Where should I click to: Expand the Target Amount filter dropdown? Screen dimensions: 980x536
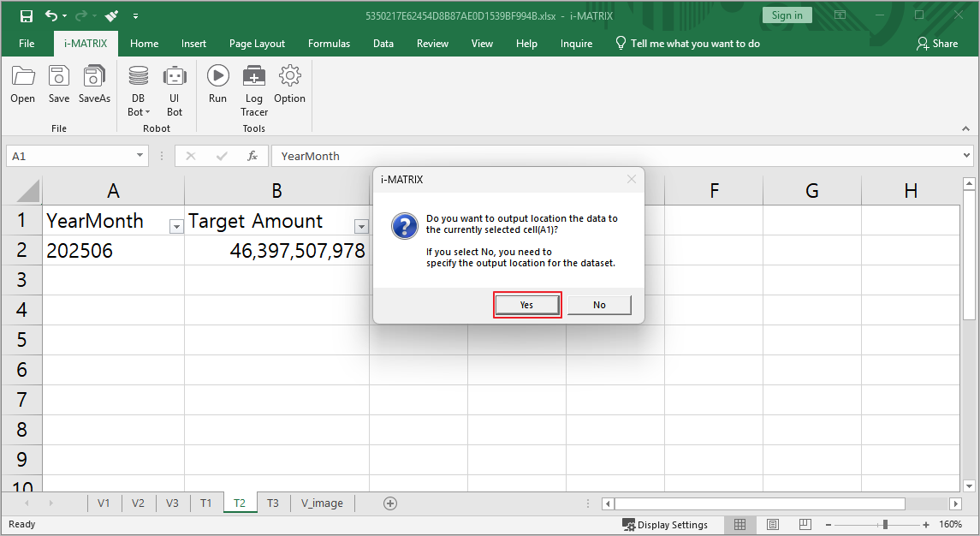click(x=361, y=227)
